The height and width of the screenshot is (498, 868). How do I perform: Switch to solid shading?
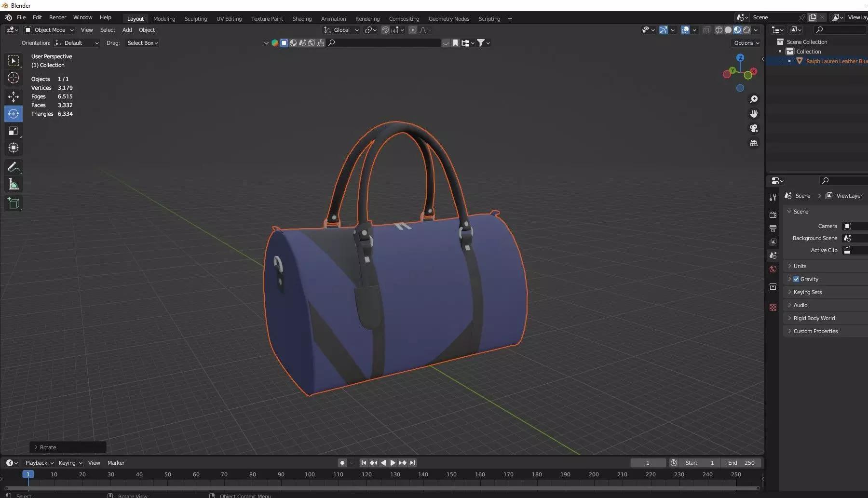point(728,30)
